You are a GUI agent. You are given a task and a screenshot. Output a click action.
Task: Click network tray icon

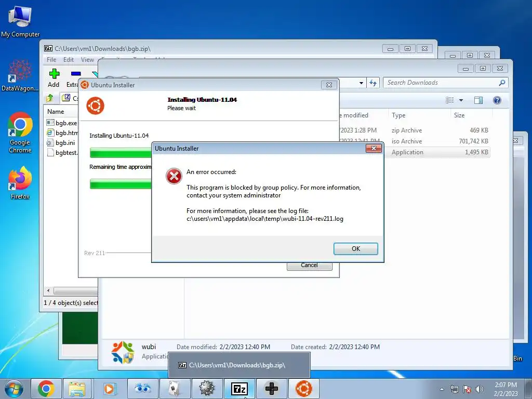[x=454, y=389]
